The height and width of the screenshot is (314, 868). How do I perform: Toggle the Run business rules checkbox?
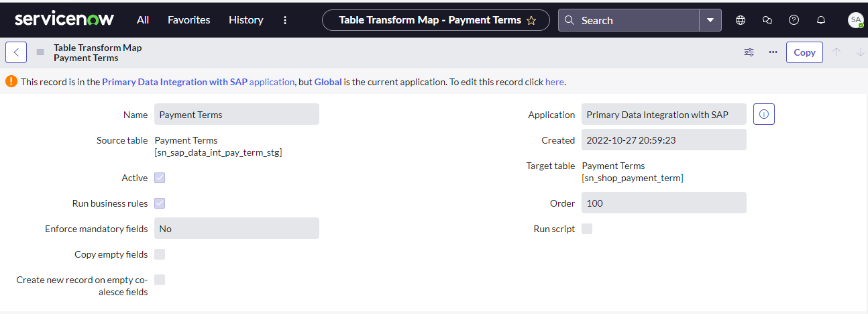pos(160,203)
